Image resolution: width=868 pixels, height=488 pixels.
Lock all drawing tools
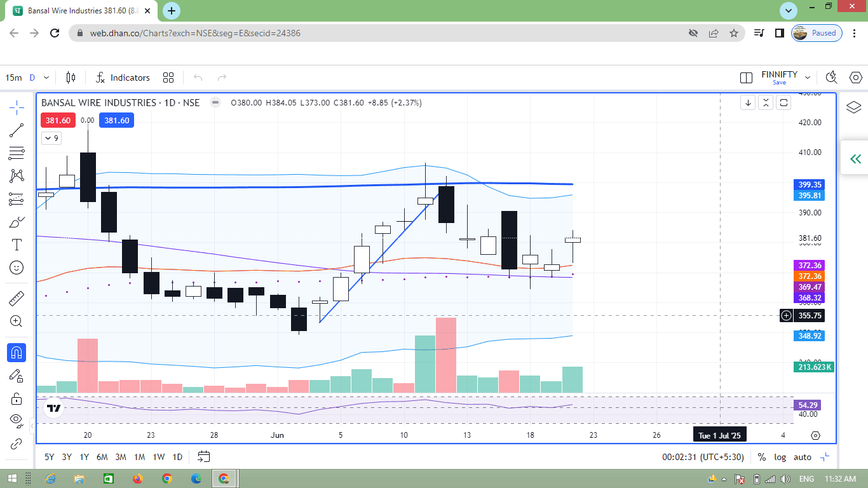[17, 399]
